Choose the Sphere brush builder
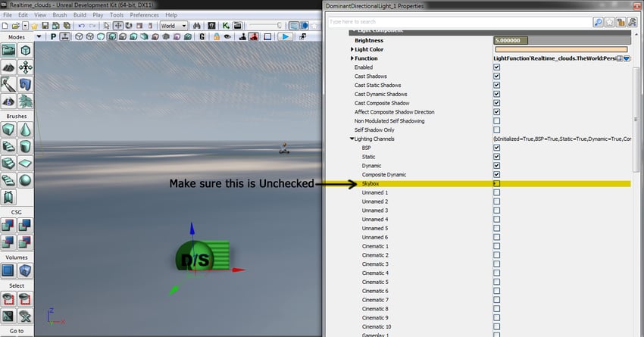Screen dimensions: 644x337 coord(26,180)
